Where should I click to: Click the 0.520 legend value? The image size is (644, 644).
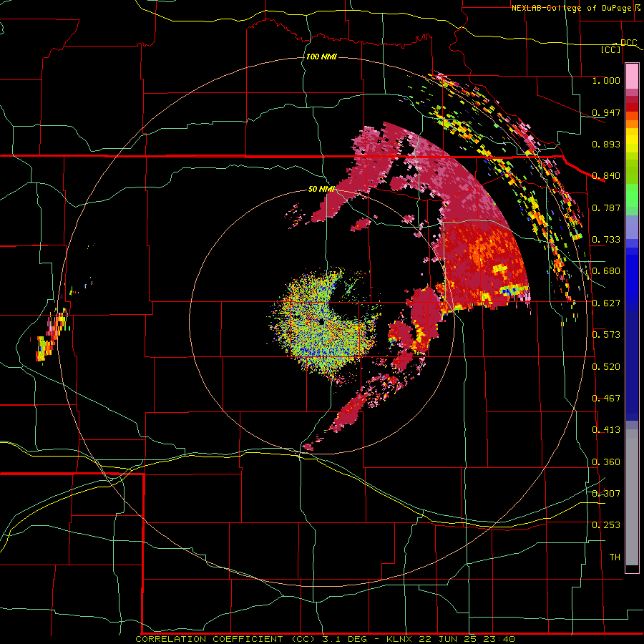(606, 367)
